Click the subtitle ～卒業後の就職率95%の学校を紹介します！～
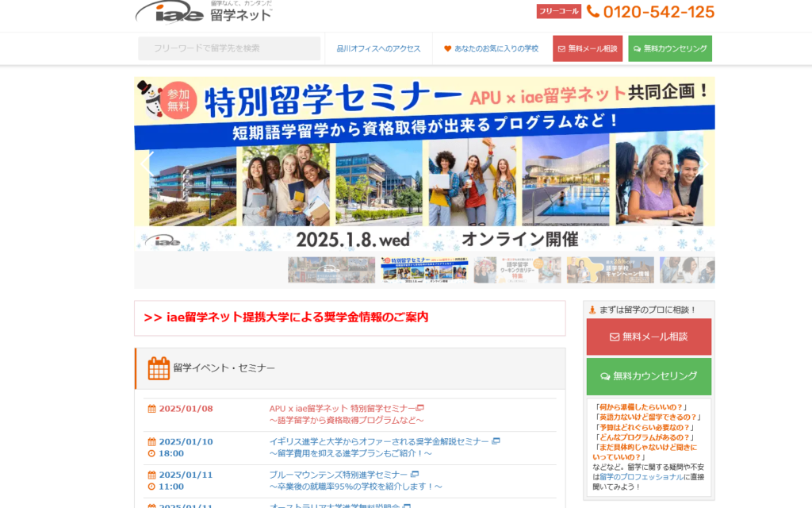 tap(356, 487)
